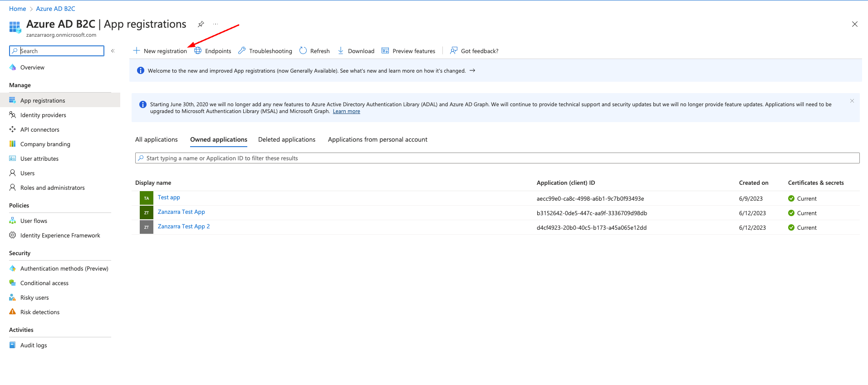Viewport: 868px width, 385px height.
Task: Click the Troubleshooting wrench icon
Action: pyautogui.click(x=242, y=50)
